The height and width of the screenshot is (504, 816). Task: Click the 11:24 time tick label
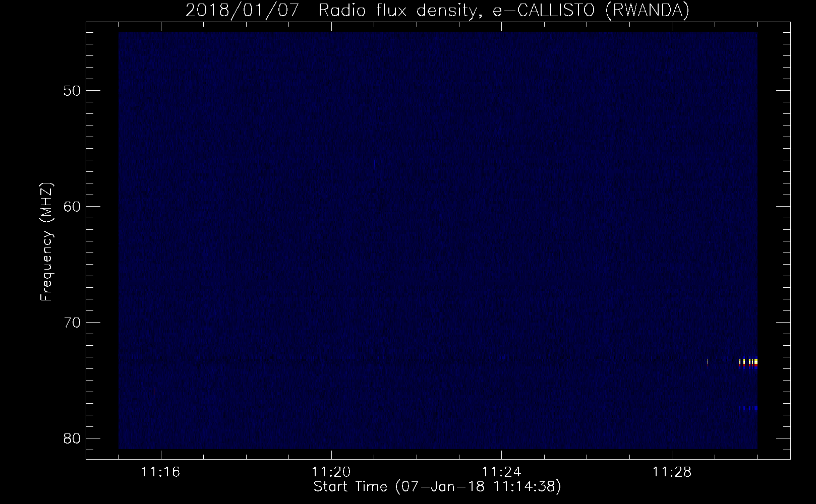tap(502, 472)
